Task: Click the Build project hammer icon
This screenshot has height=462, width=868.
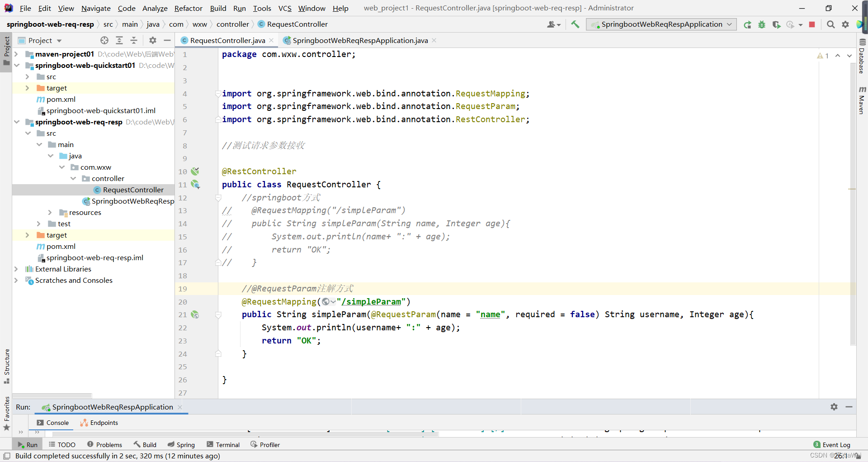Action: 575,24
